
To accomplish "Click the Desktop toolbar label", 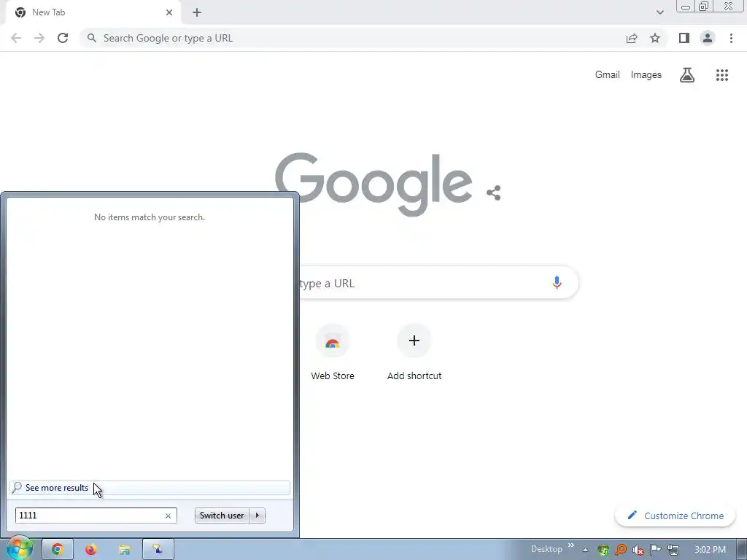I will (x=546, y=549).
